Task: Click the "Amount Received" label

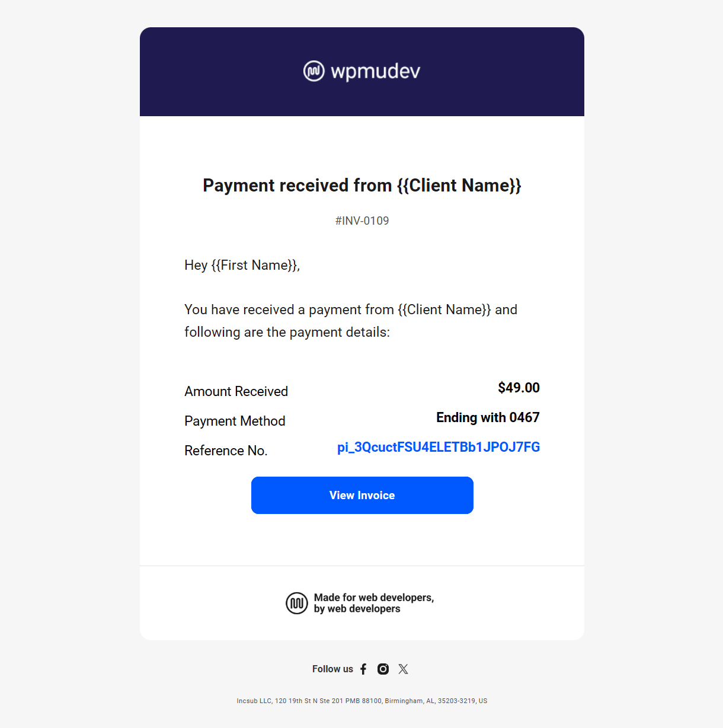Action: (236, 391)
